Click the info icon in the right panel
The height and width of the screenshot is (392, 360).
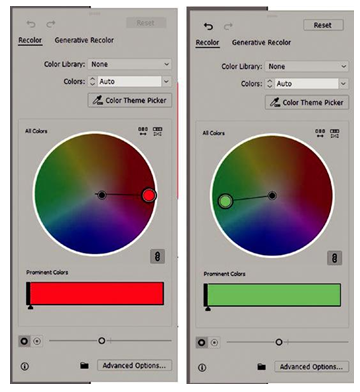[202, 367]
